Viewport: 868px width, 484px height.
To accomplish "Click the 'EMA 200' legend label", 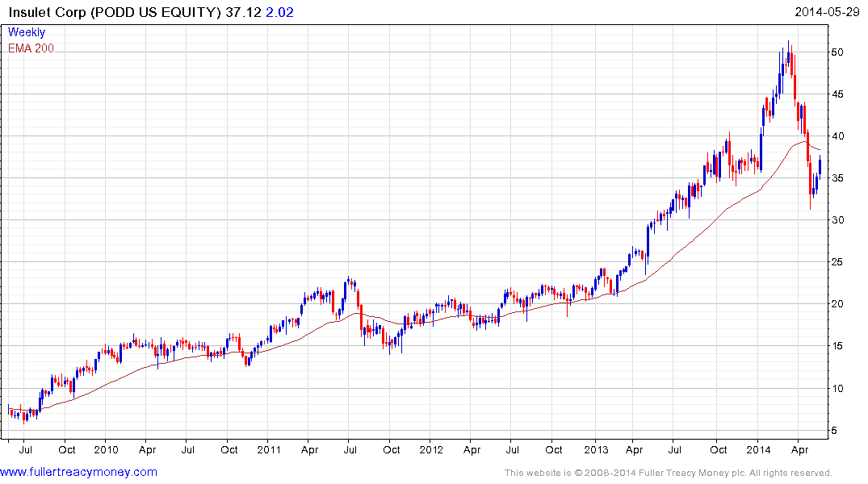I will pyautogui.click(x=31, y=48).
